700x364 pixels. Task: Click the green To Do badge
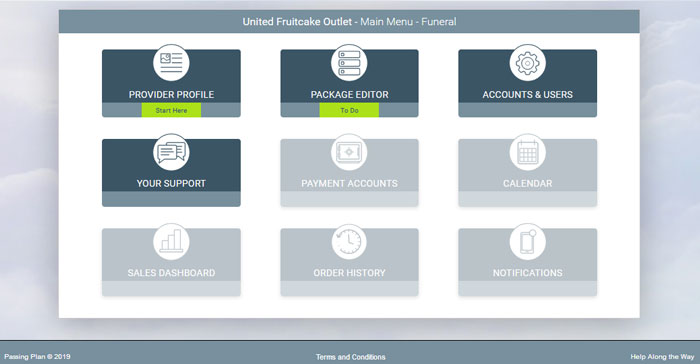pyautogui.click(x=349, y=110)
